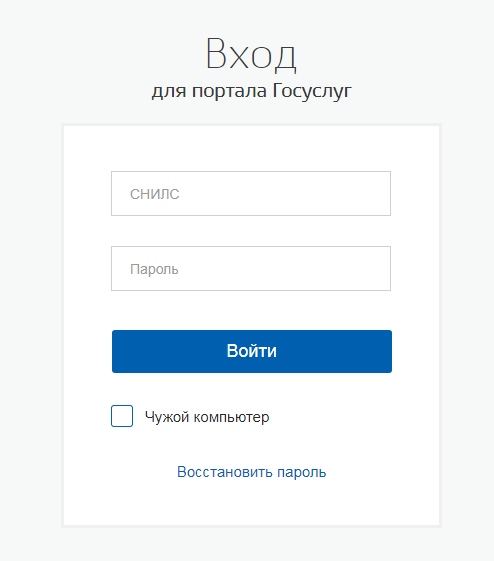494x561 pixels.
Task: Click the для портала Госуслуг subtitle
Action: tap(251, 92)
